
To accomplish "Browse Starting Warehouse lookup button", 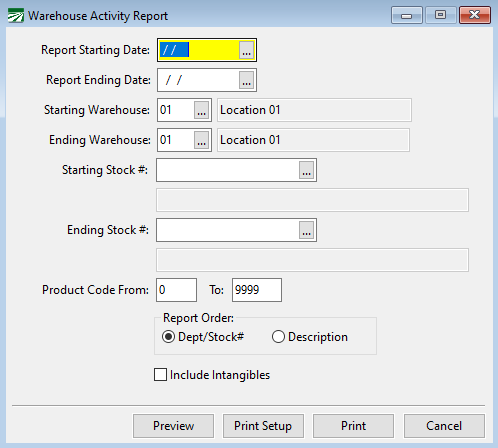I will (201, 110).
